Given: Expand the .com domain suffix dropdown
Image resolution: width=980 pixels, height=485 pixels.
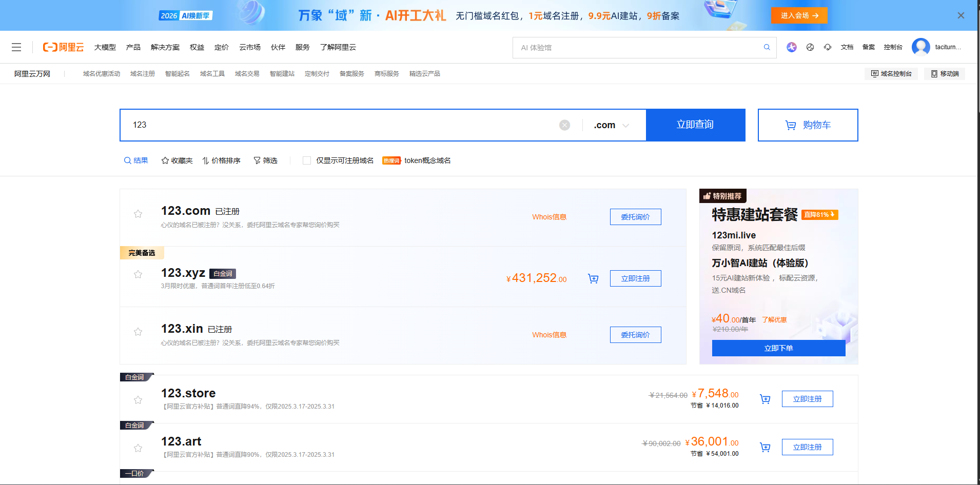Looking at the screenshot, I should [x=612, y=125].
